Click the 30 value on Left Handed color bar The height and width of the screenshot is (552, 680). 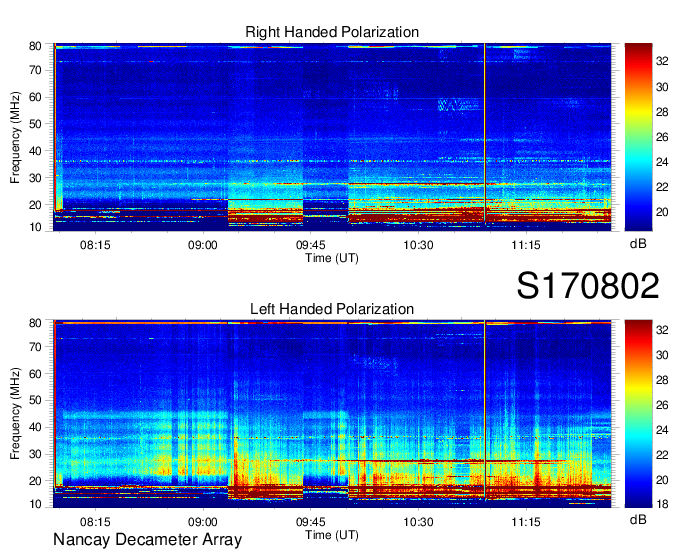point(662,355)
